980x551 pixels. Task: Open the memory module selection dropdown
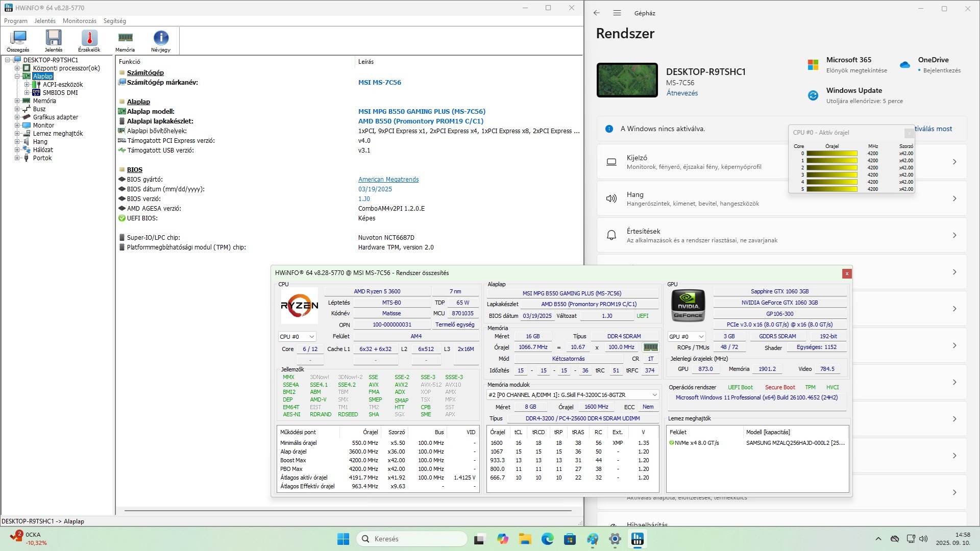pyautogui.click(x=573, y=395)
